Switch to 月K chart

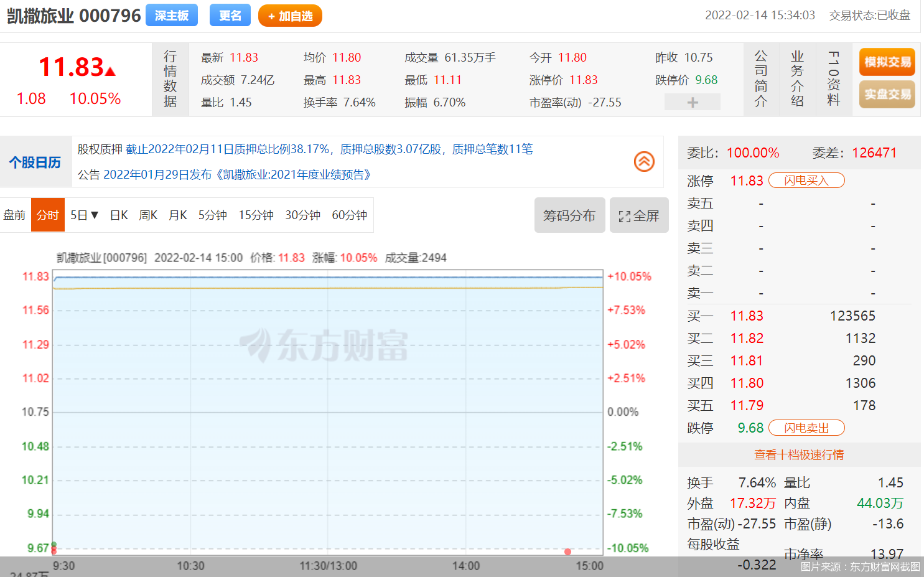tap(178, 215)
